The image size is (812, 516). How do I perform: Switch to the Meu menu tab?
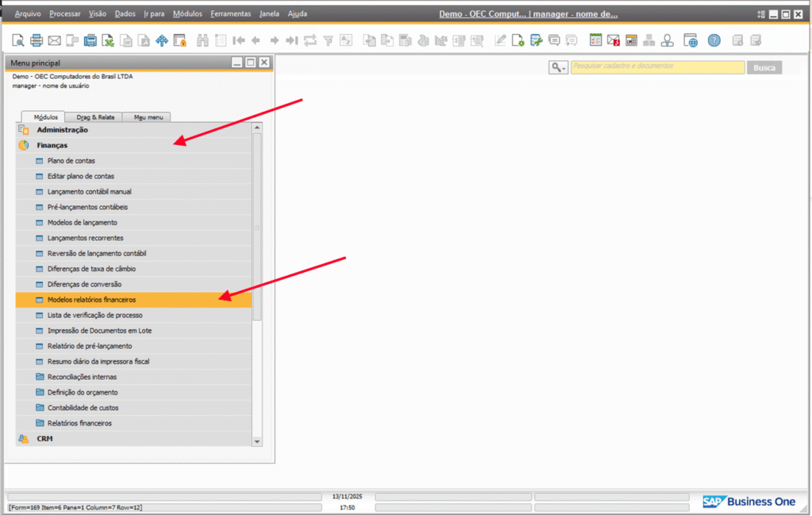(x=148, y=117)
